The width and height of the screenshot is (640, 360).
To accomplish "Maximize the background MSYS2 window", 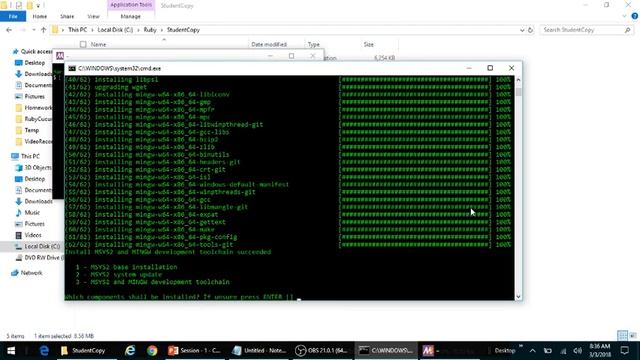I will click(291, 56).
